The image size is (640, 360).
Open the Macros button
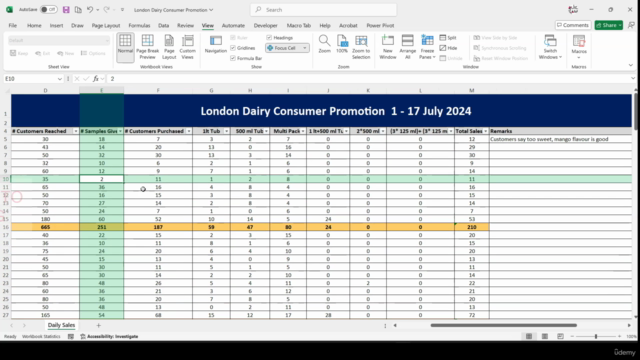click(579, 47)
